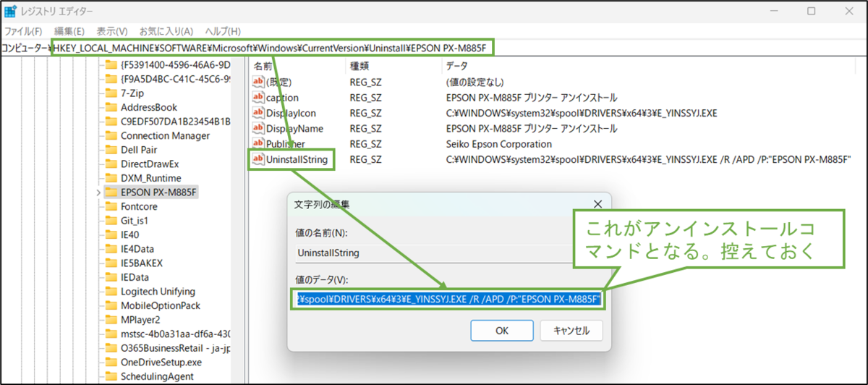Open the ファイル(F) menu
This screenshot has height=385, width=868.
coord(23,31)
